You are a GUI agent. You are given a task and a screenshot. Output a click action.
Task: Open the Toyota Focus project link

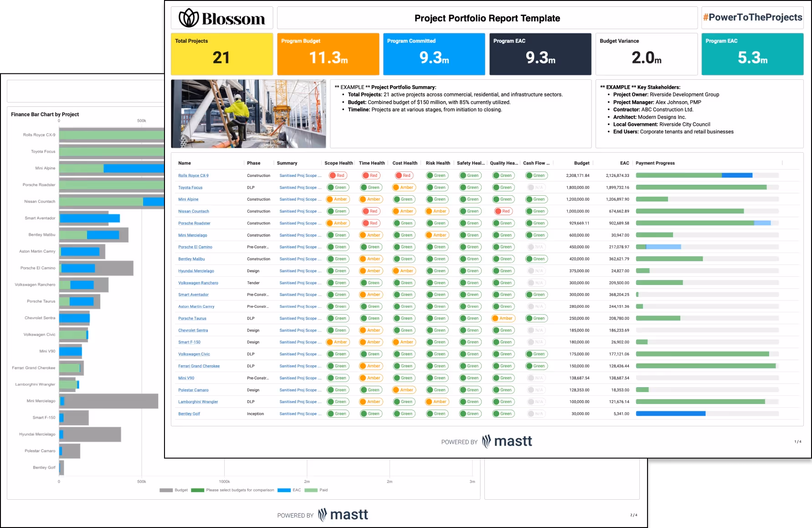pos(190,187)
